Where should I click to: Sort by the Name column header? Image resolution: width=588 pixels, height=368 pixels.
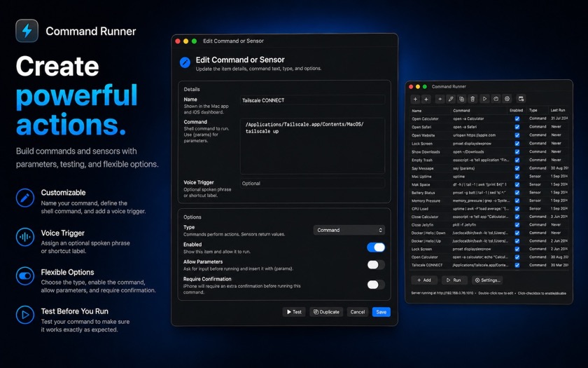[416, 111]
